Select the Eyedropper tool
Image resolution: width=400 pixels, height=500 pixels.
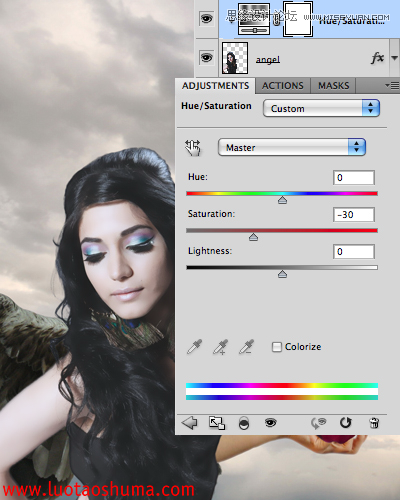click(194, 347)
